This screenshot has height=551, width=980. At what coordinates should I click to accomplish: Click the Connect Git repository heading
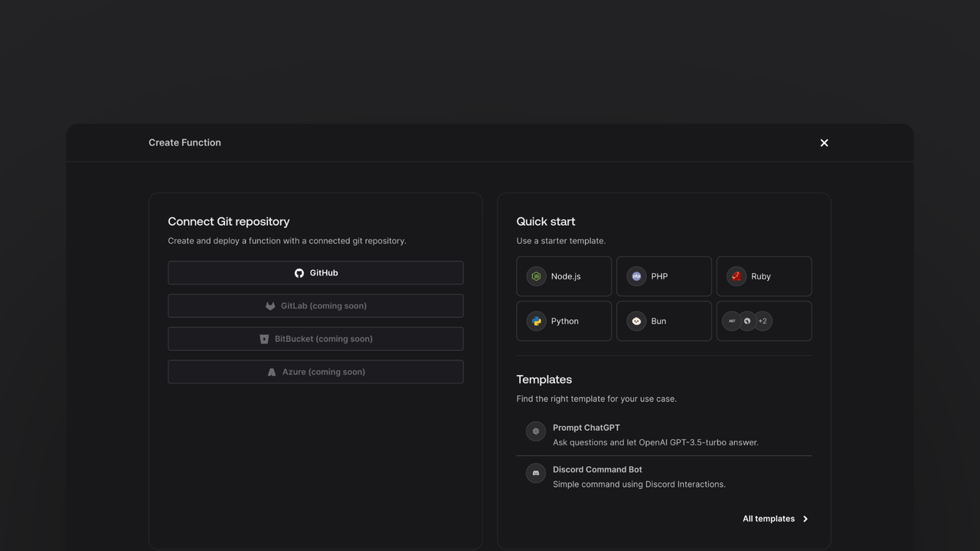pos(229,222)
